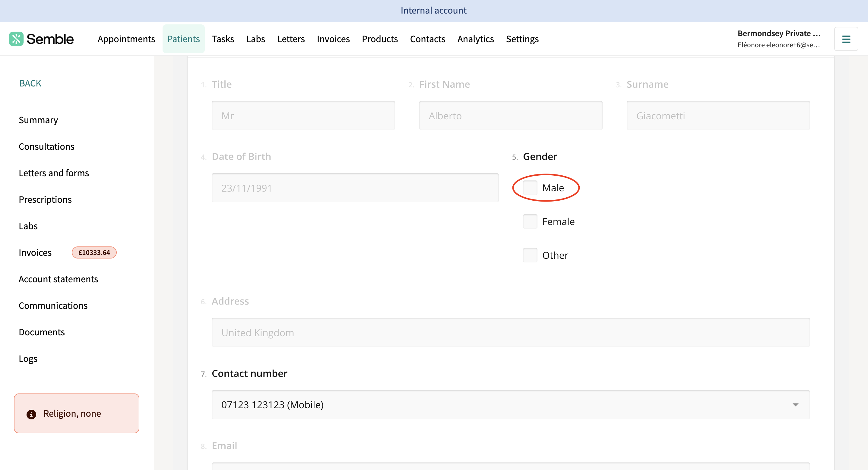868x470 pixels.
Task: Click the Gender field label
Action: (540, 156)
